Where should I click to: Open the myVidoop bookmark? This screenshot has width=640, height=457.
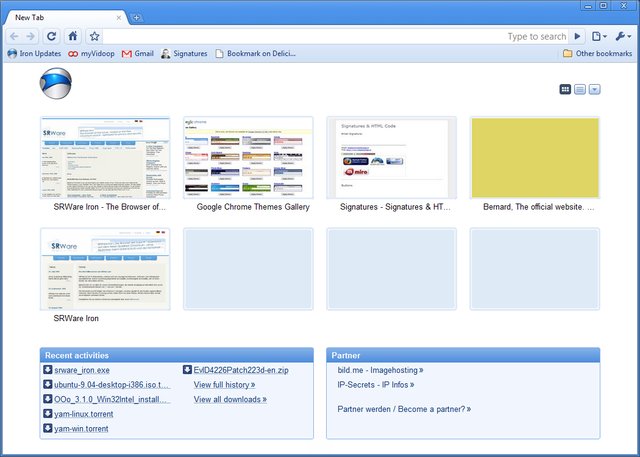pyautogui.click(x=91, y=53)
